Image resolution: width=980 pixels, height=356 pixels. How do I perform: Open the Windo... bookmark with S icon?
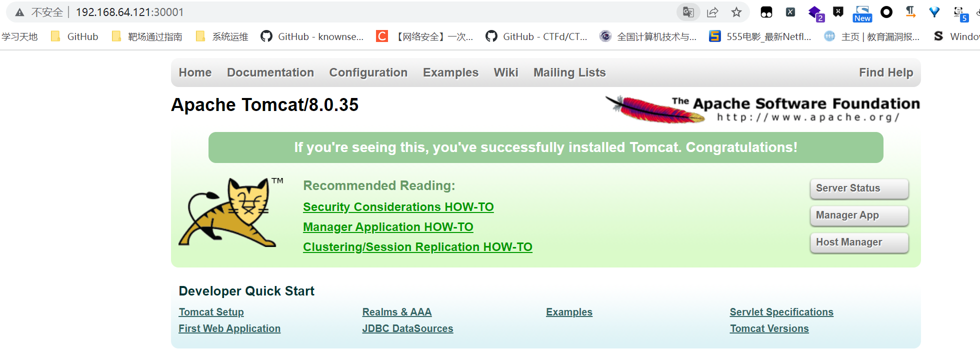[x=956, y=36]
